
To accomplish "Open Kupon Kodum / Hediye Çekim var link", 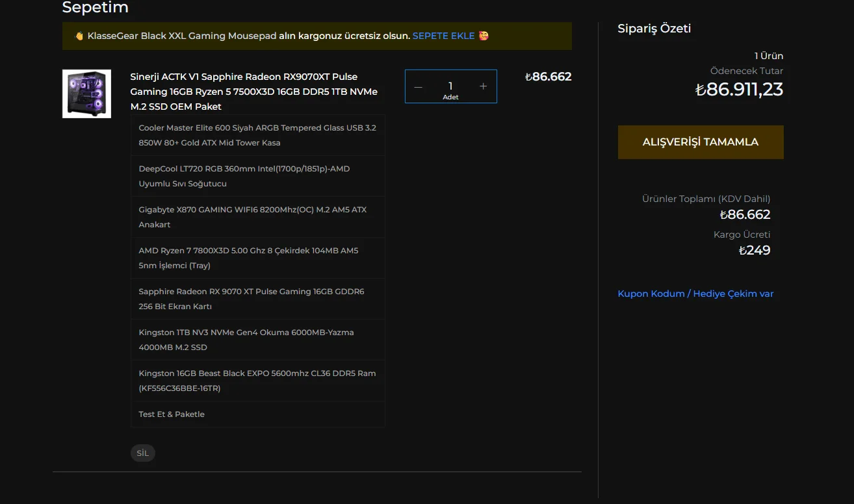I will (x=695, y=294).
